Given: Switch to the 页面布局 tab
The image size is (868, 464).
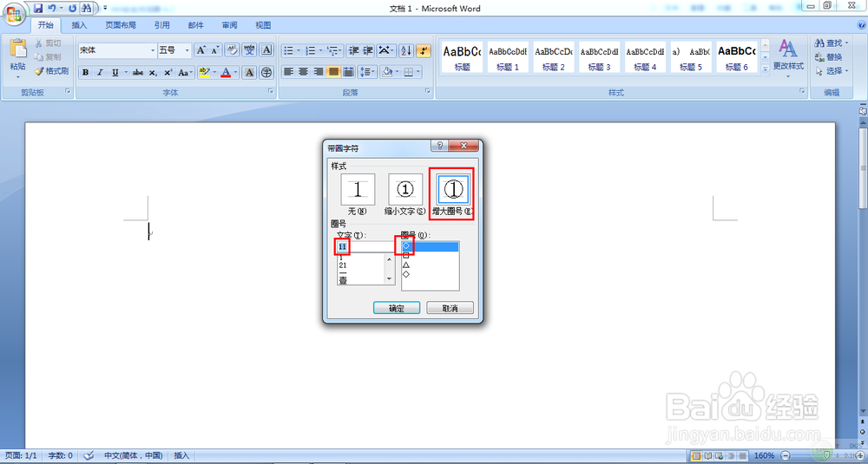Looking at the screenshot, I should [x=121, y=25].
